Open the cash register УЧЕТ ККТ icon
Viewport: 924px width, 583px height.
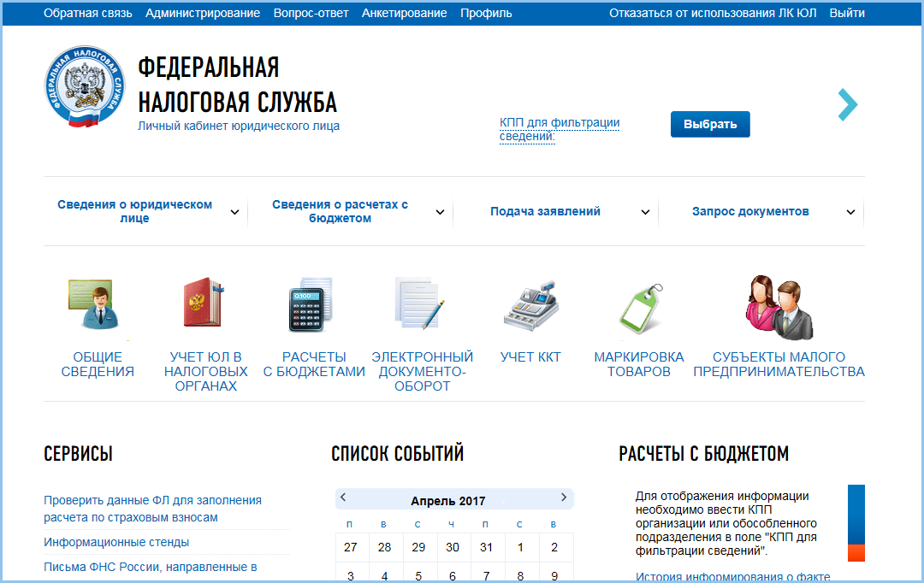[531, 306]
